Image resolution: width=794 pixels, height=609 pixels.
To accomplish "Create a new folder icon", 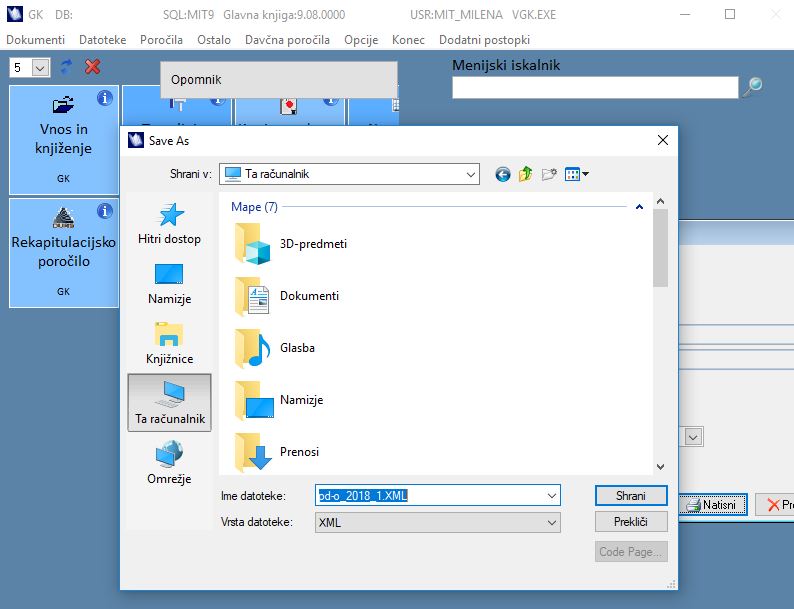I will (x=549, y=175).
